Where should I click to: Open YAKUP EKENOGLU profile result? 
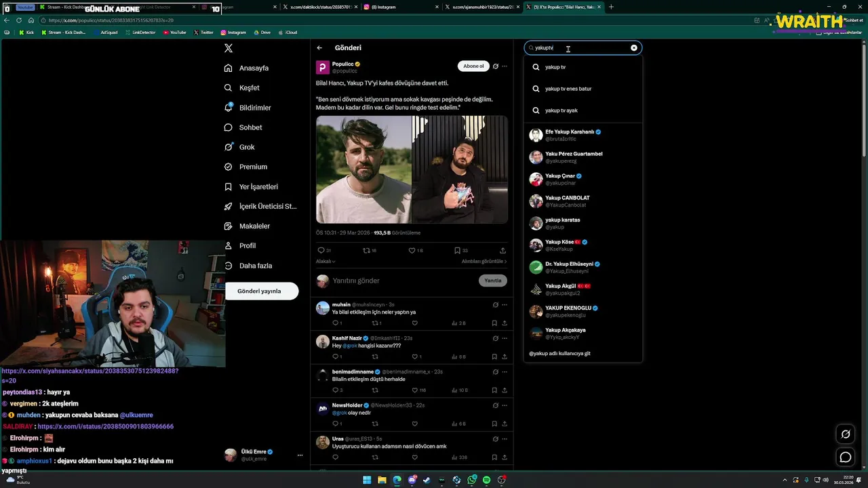(583, 311)
